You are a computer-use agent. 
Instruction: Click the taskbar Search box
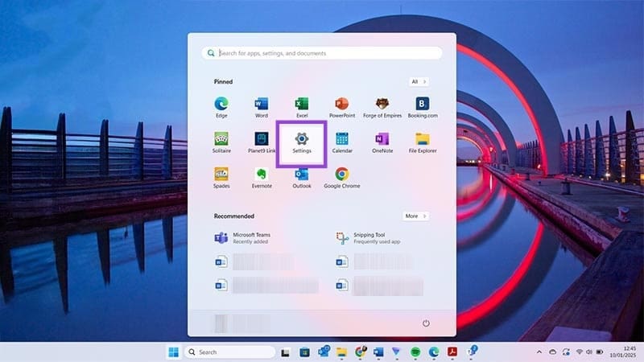pos(229,352)
